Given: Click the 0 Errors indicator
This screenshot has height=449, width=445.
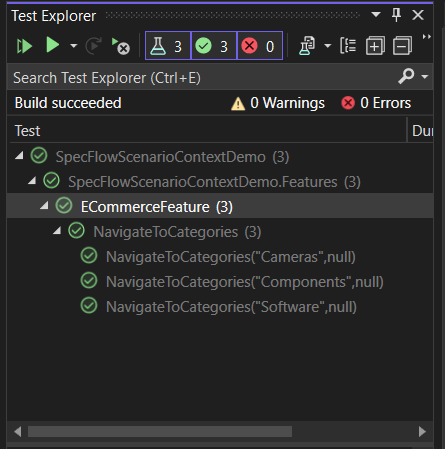Looking at the screenshot, I should (x=376, y=103).
